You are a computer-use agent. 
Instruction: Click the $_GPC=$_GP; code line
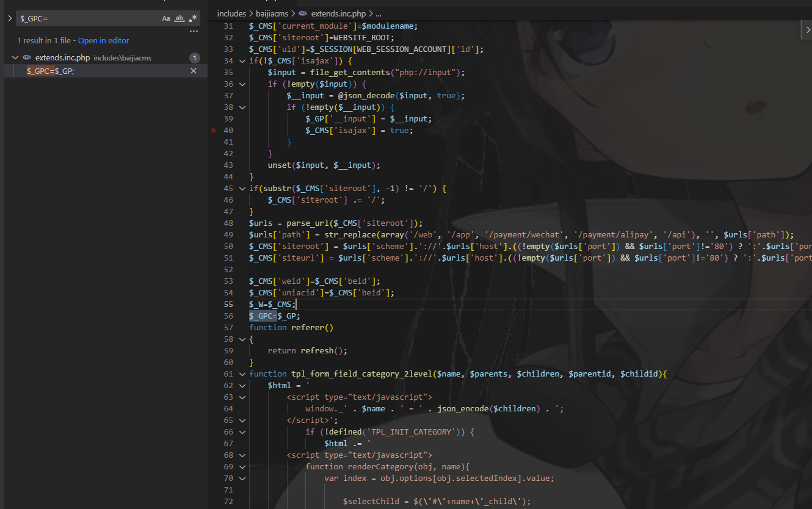pyautogui.click(x=275, y=316)
